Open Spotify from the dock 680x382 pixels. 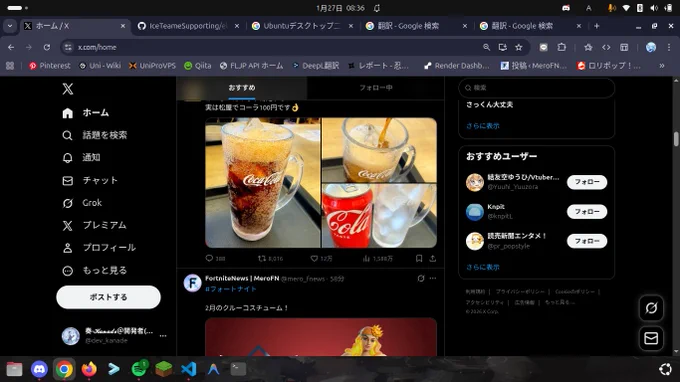(139, 369)
